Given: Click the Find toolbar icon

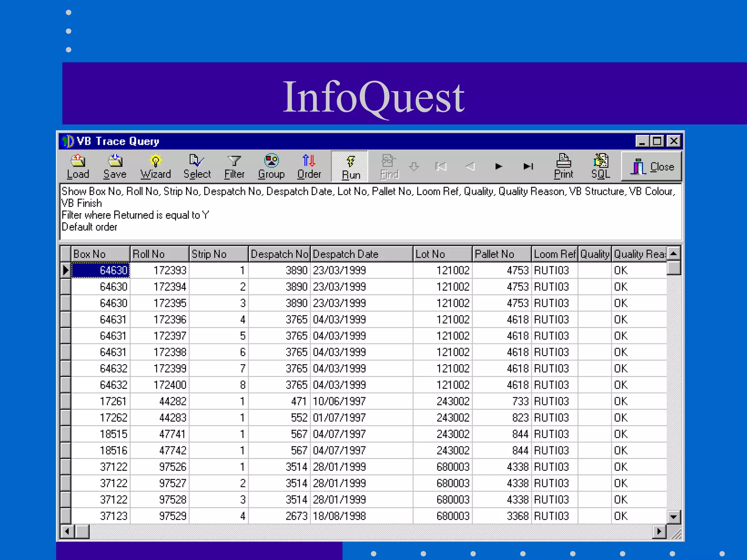Looking at the screenshot, I should (x=389, y=167).
